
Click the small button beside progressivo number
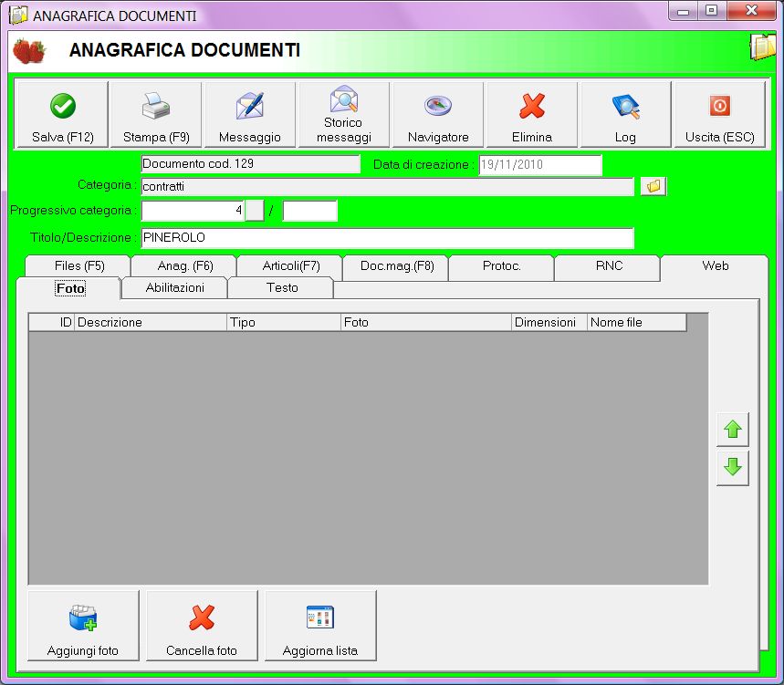(255, 211)
